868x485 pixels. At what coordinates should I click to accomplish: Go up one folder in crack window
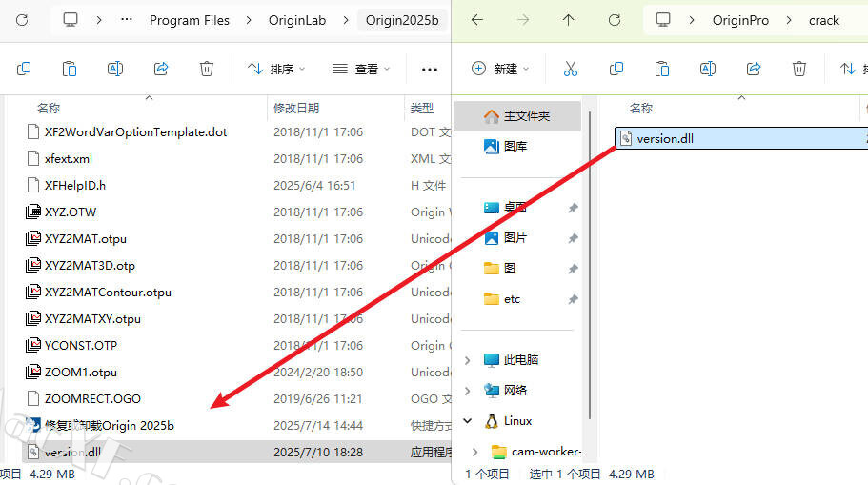point(569,20)
